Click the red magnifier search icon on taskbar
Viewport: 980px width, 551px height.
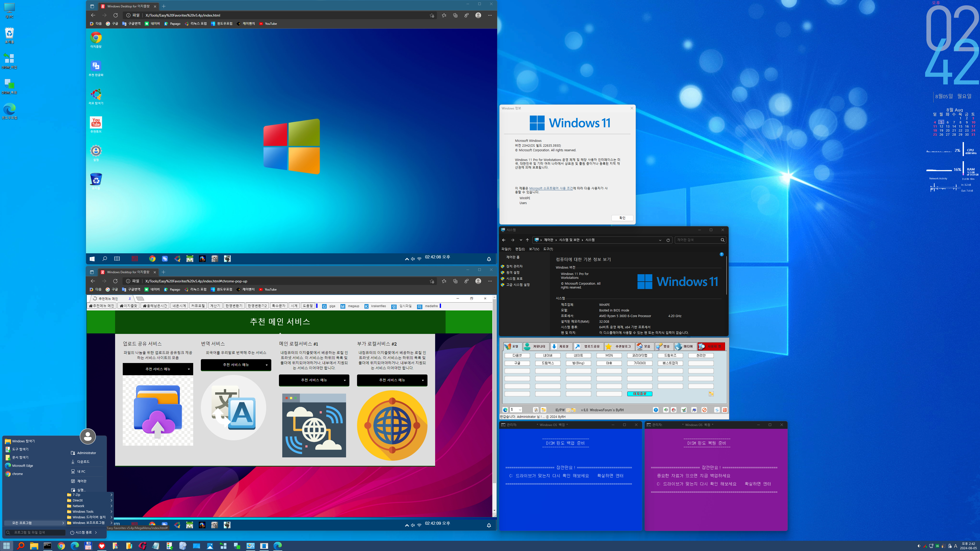(20, 546)
